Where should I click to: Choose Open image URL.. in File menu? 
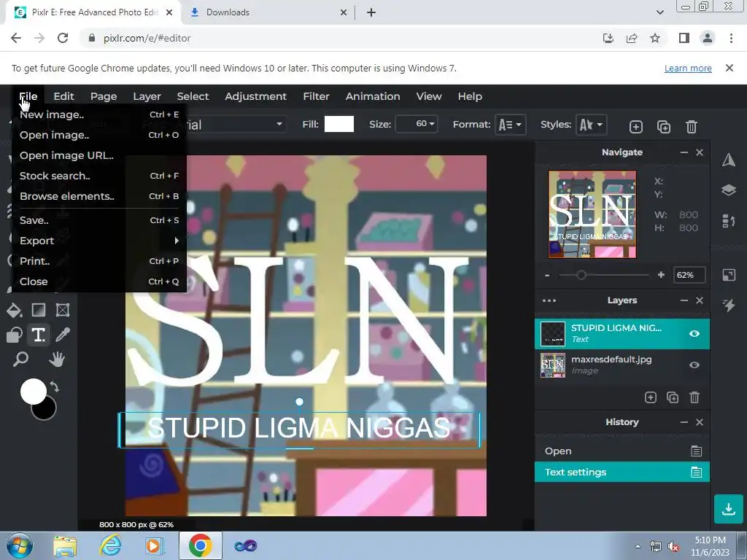click(x=99, y=155)
